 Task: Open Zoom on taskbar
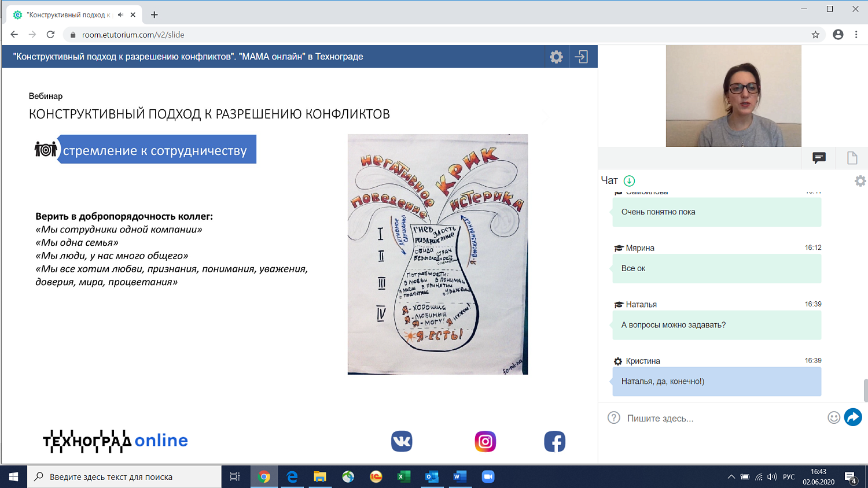pos(488,477)
